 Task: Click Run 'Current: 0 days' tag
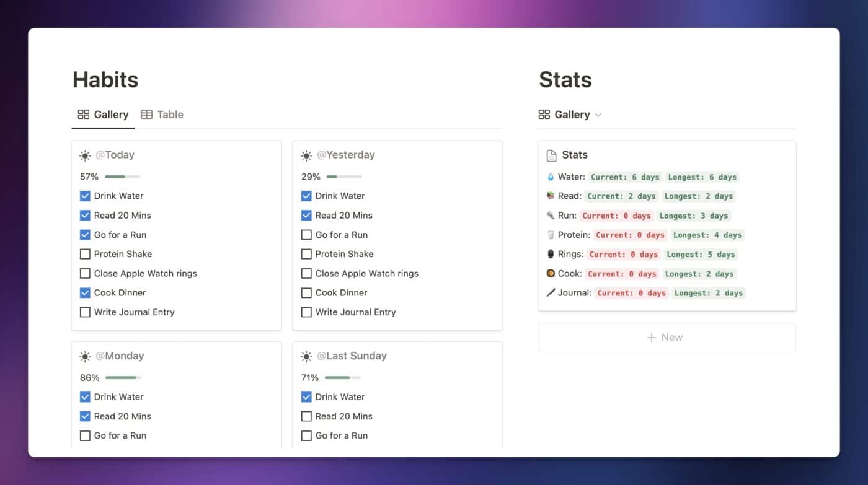(616, 216)
